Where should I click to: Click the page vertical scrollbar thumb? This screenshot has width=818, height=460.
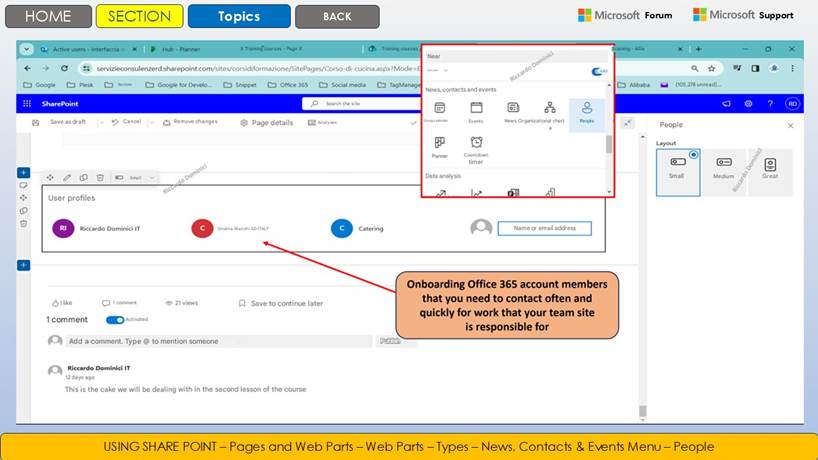(643, 410)
